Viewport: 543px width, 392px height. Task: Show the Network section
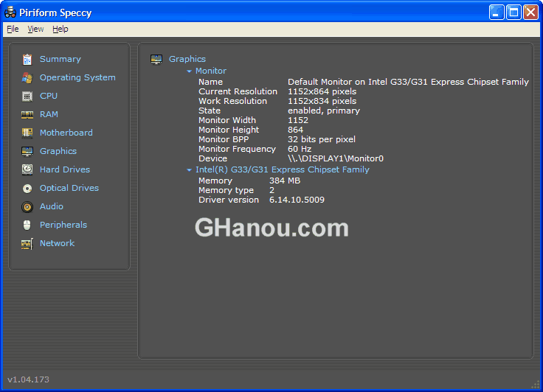click(x=57, y=243)
